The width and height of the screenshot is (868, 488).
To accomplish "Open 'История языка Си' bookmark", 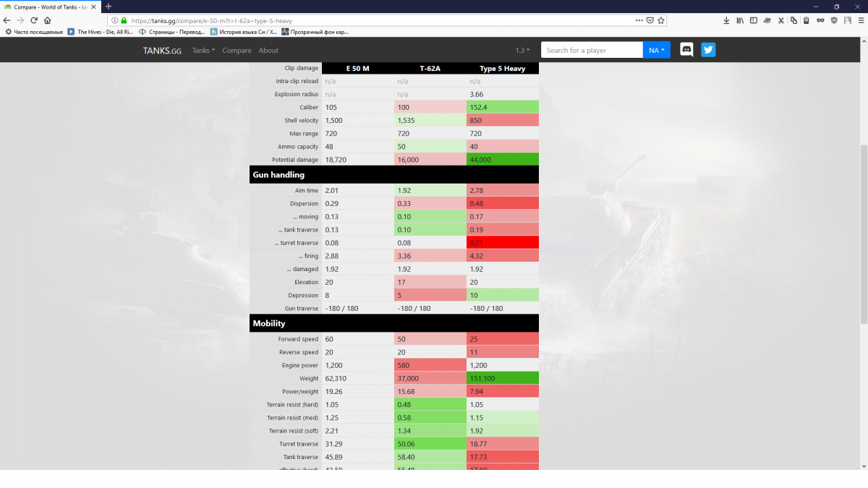I will pos(244,32).
